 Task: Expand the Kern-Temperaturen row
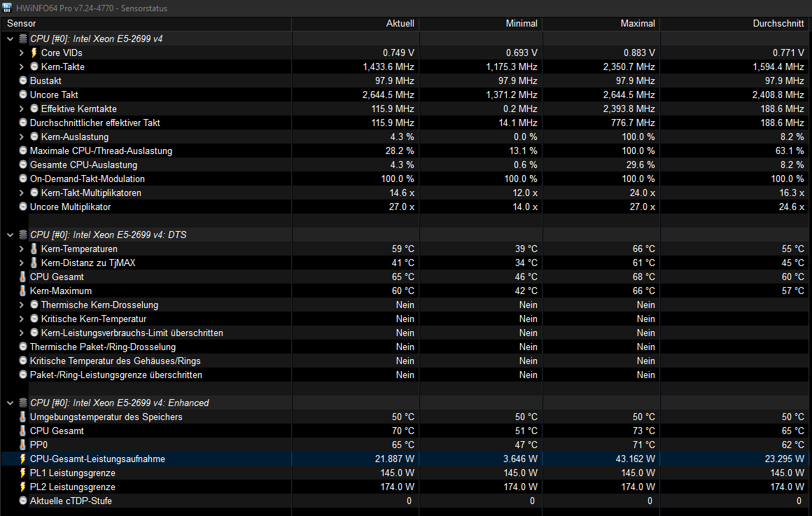[x=21, y=249]
